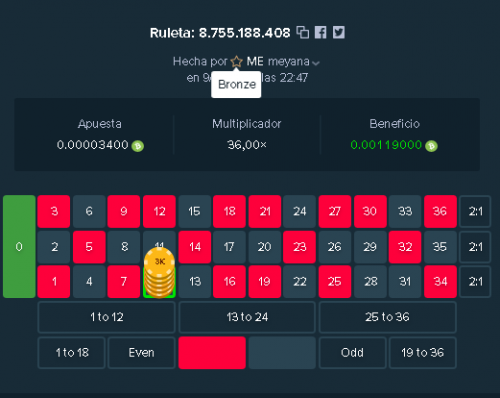Select number 18 on the board
This screenshot has height=398, width=500.
229,211
